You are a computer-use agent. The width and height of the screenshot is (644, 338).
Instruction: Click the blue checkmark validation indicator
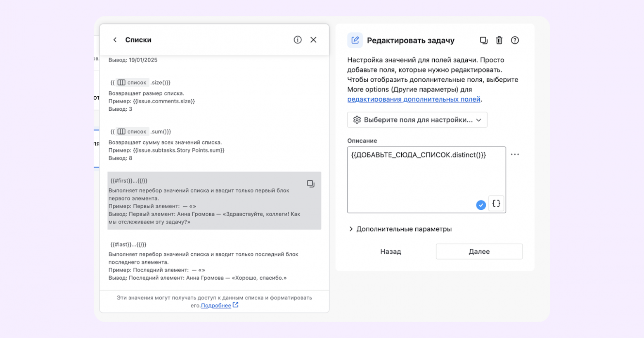pos(481,204)
